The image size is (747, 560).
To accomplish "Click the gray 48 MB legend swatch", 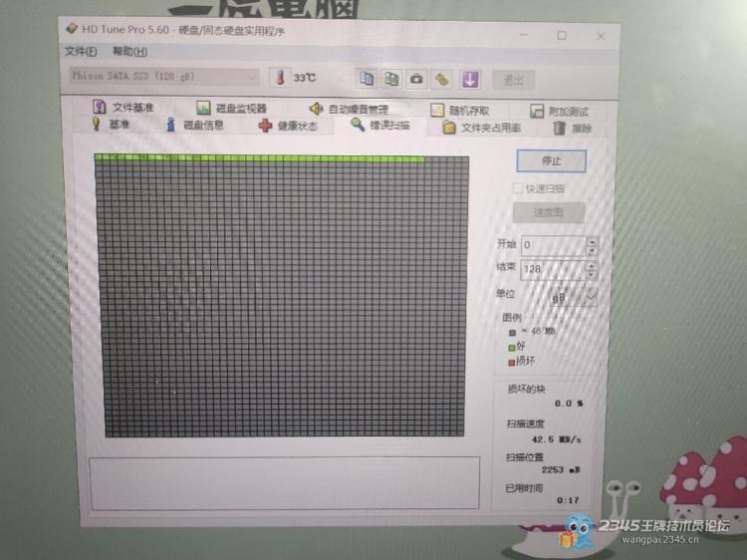I will coord(512,332).
